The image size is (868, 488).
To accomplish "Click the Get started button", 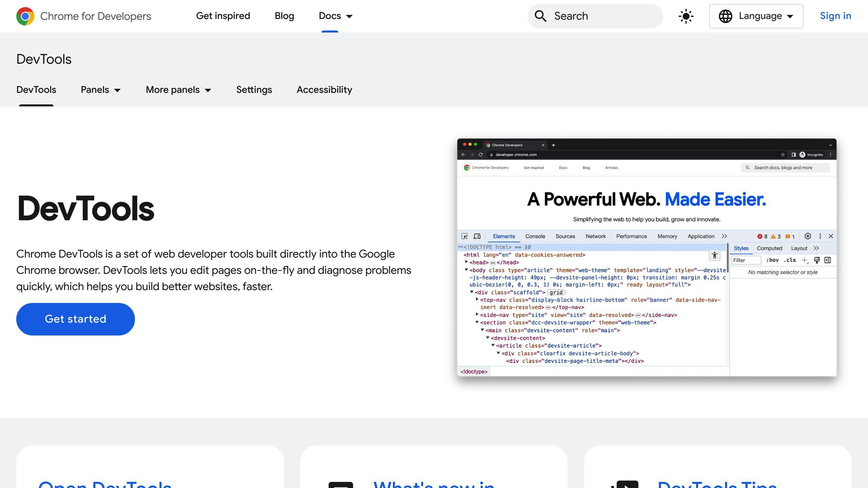I will [75, 319].
